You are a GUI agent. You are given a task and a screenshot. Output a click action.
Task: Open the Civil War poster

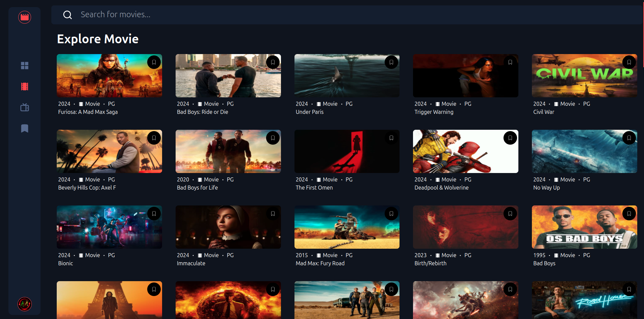click(585, 76)
